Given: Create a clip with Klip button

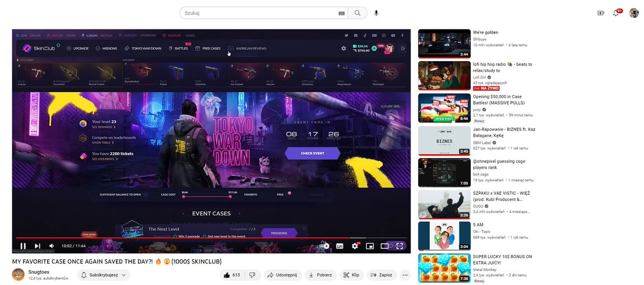Looking at the screenshot, I should pos(352,275).
